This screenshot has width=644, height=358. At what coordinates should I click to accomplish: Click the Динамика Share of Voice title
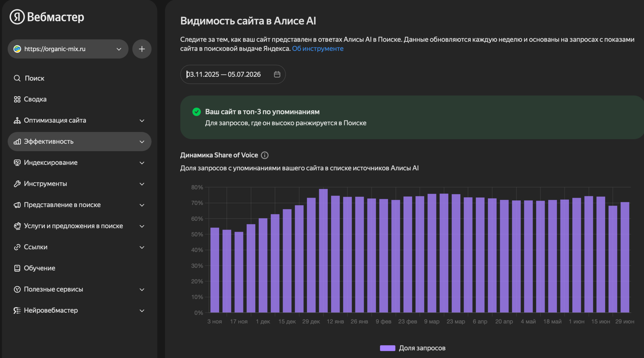pos(219,155)
